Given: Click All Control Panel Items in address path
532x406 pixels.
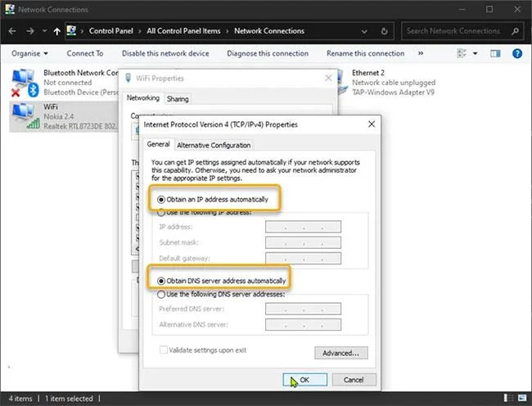Looking at the screenshot, I should (x=183, y=31).
